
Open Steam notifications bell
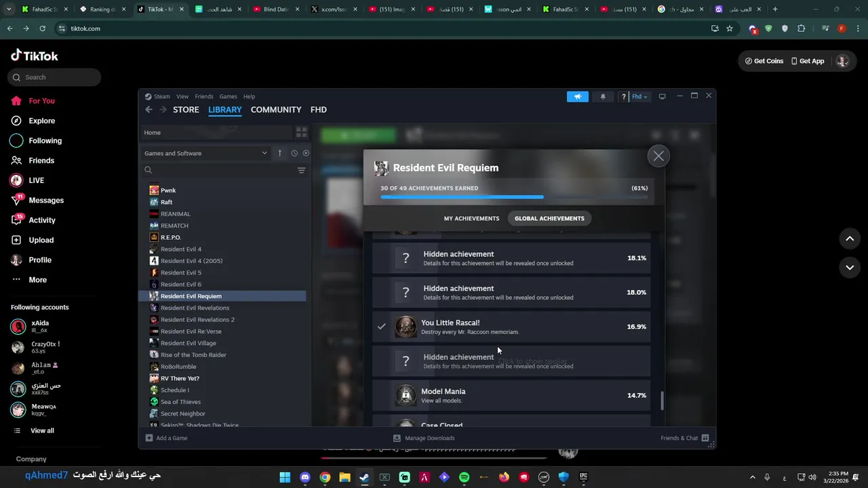coord(603,96)
